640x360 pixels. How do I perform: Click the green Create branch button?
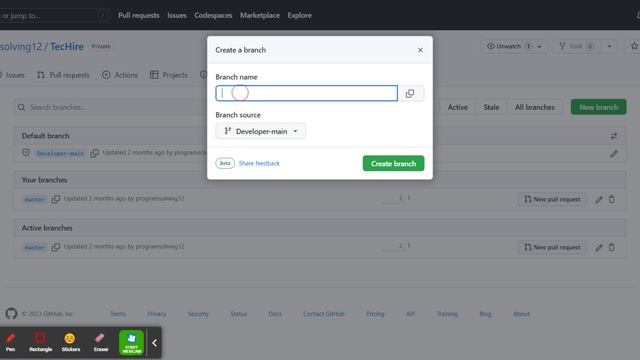click(x=393, y=163)
